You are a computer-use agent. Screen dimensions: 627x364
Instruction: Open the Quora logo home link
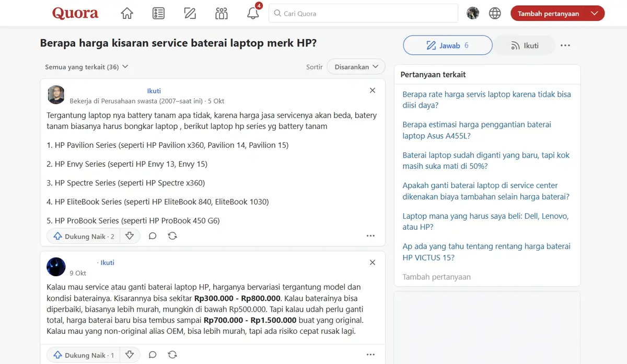(x=75, y=14)
